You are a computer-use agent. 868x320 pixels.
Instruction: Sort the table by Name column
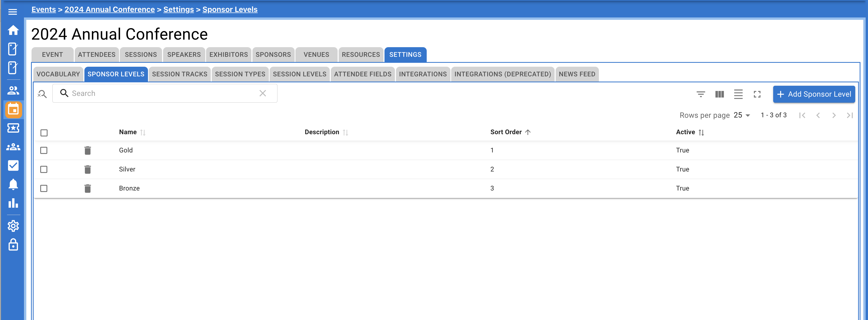pos(143,132)
